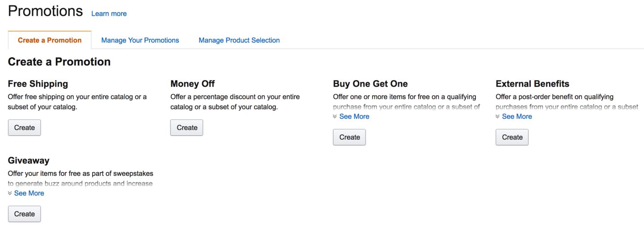Screen dimensions: 644x227
Task: Click the chevron icon under External Benefits
Action: tap(498, 116)
